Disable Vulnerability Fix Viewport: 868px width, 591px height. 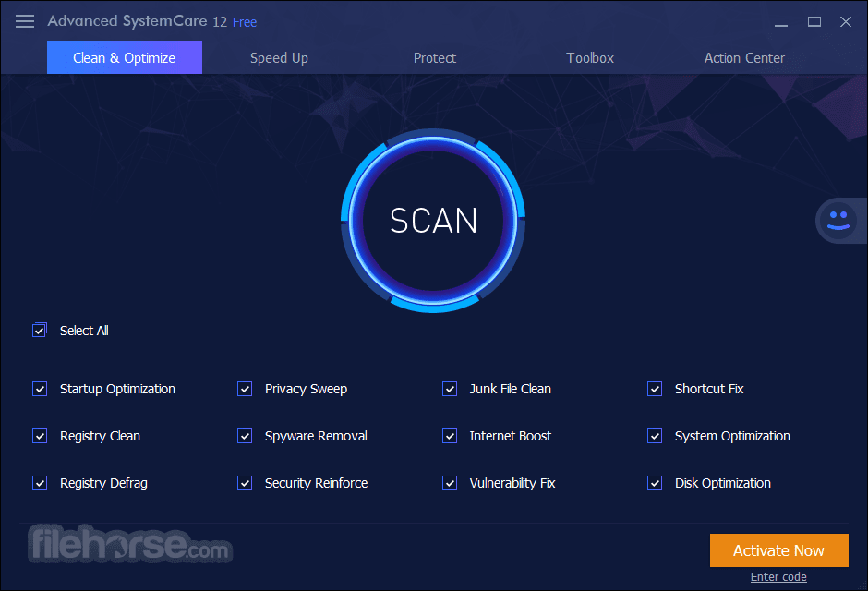pos(450,483)
